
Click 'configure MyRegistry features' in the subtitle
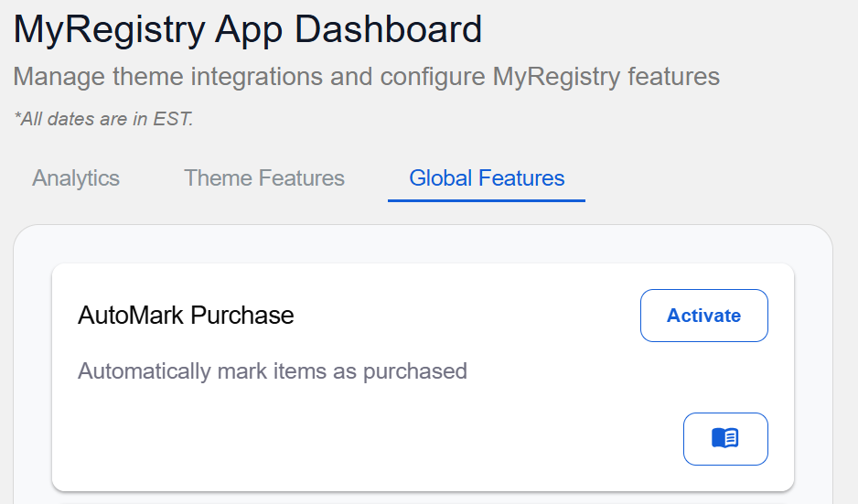pyautogui.click(x=550, y=77)
